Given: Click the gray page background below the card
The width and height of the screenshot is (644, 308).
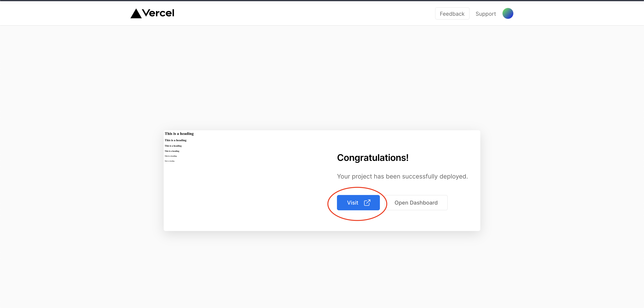Looking at the screenshot, I should (x=322, y=270).
